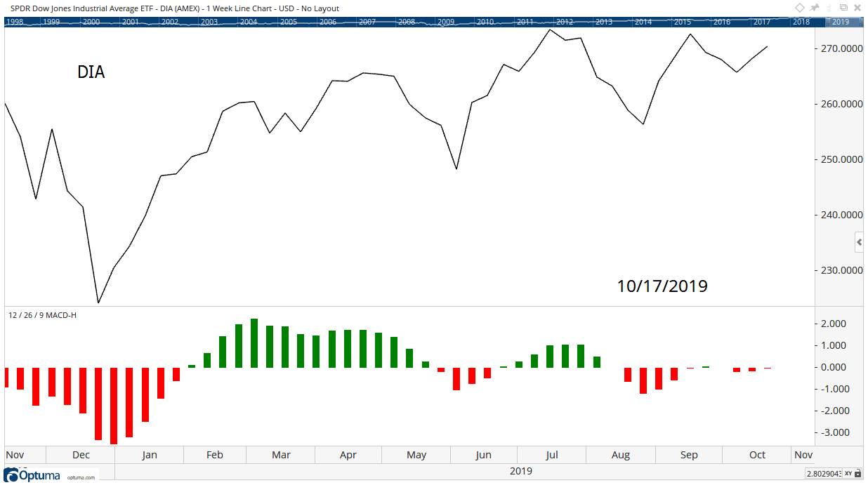Click the faded icon right of the pushpin
The image size is (868, 485).
829,8
